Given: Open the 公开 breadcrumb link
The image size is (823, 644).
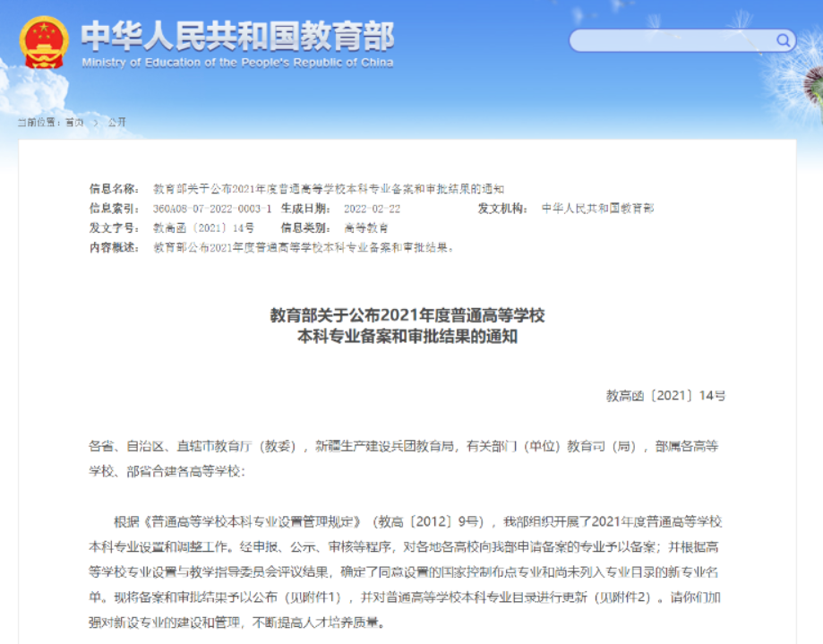Looking at the screenshot, I should click(x=117, y=123).
